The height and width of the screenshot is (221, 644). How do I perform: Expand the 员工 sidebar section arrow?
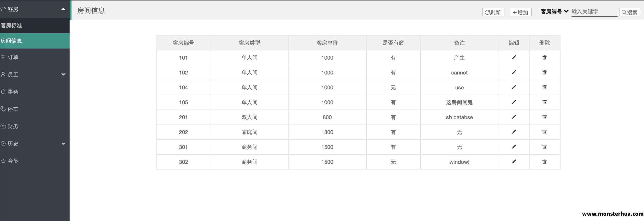(x=63, y=74)
